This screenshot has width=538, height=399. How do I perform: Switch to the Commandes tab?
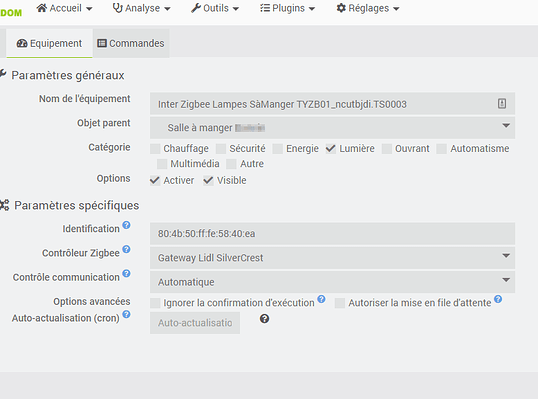click(131, 43)
